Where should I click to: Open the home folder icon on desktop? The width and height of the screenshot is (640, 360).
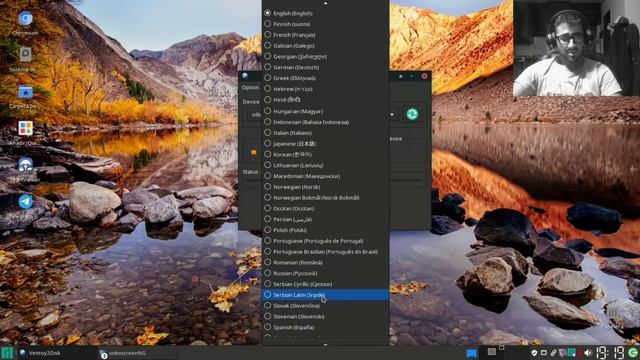tap(25, 93)
